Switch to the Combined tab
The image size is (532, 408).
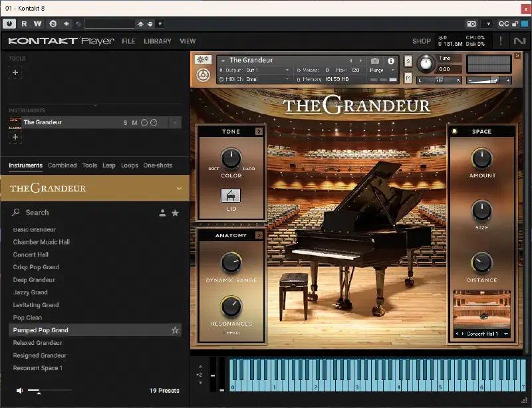[x=62, y=165]
